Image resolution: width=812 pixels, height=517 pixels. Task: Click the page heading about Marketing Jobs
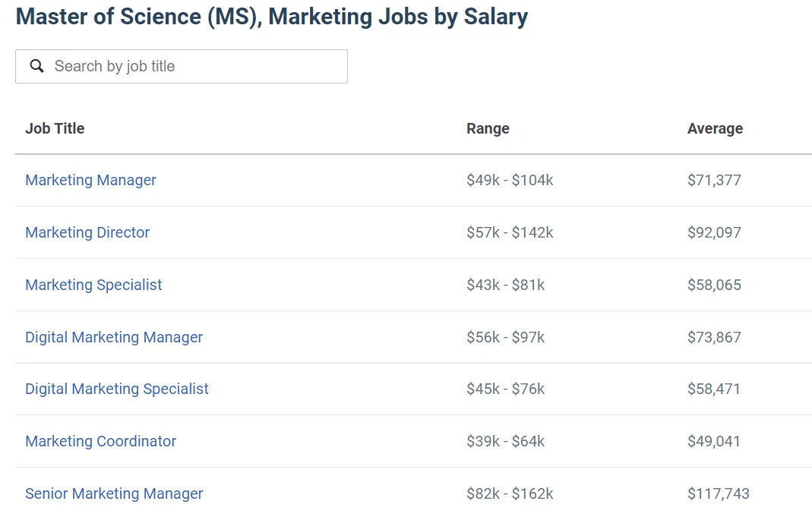[271, 17]
